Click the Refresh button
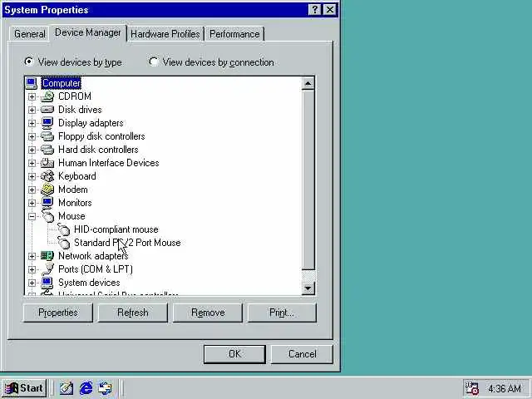The image size is (532, 399). (x=133, y=313)
